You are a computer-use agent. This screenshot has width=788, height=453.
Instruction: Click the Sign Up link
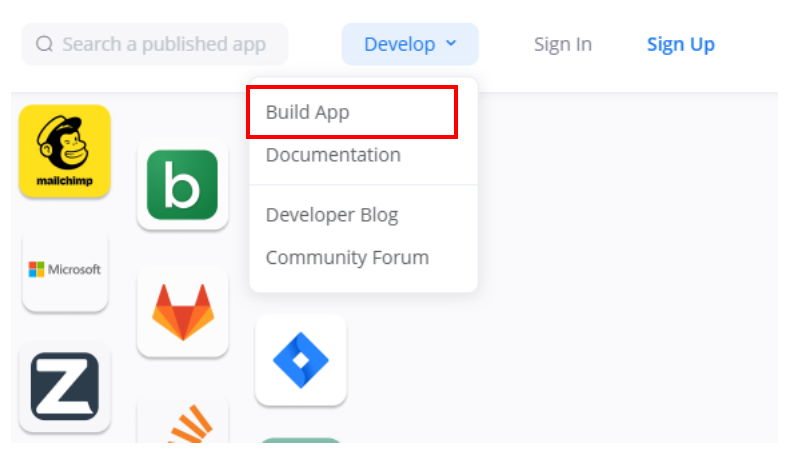pyautogui.click(x=680, y=44)
